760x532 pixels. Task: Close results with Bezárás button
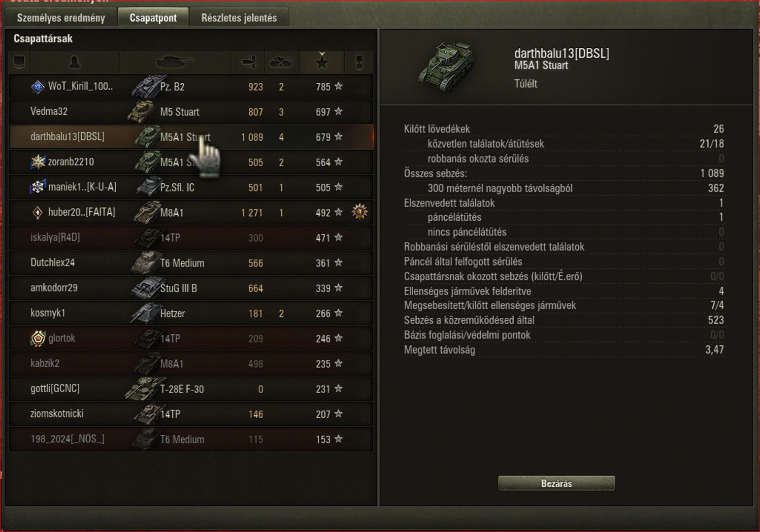pos(557,483)
